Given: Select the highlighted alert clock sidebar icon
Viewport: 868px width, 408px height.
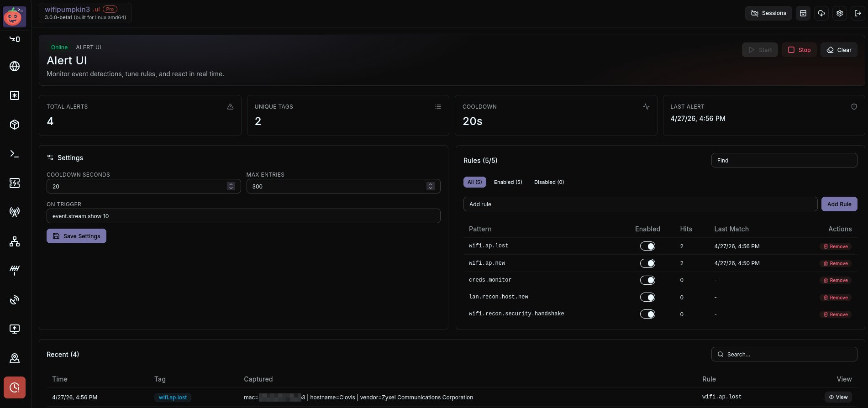Looking at the screenshot, I should tap(15, 387).
